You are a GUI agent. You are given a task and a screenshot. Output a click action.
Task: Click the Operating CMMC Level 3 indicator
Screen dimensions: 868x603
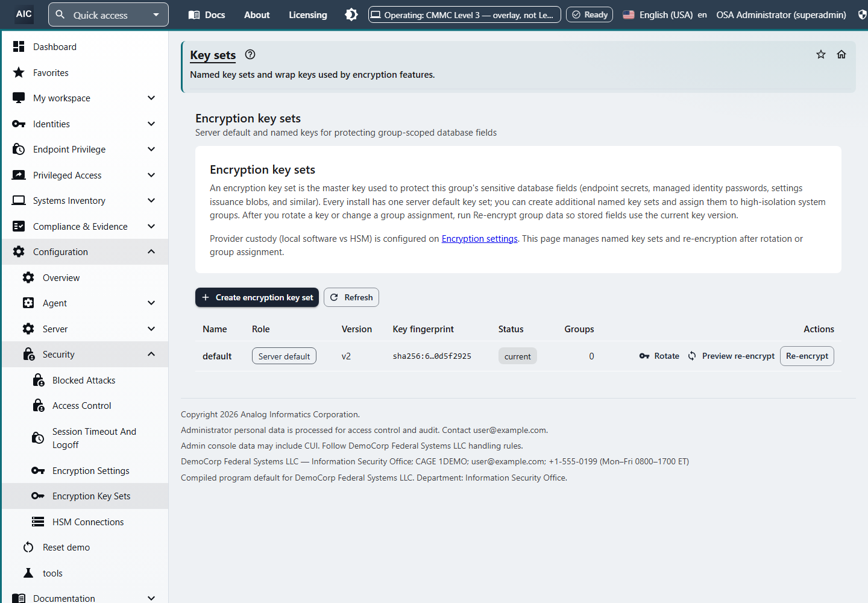pyautogui.click(x=465, y=14)
